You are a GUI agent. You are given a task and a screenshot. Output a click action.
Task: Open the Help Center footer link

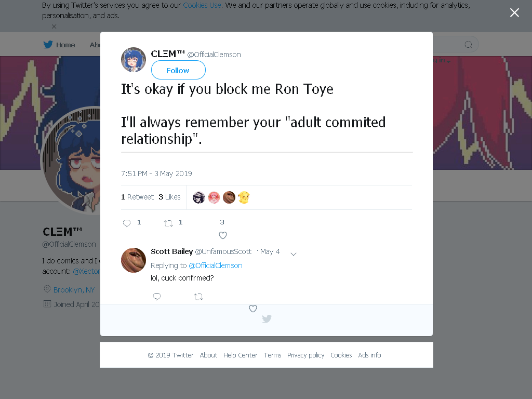click(x=240, y=355)
